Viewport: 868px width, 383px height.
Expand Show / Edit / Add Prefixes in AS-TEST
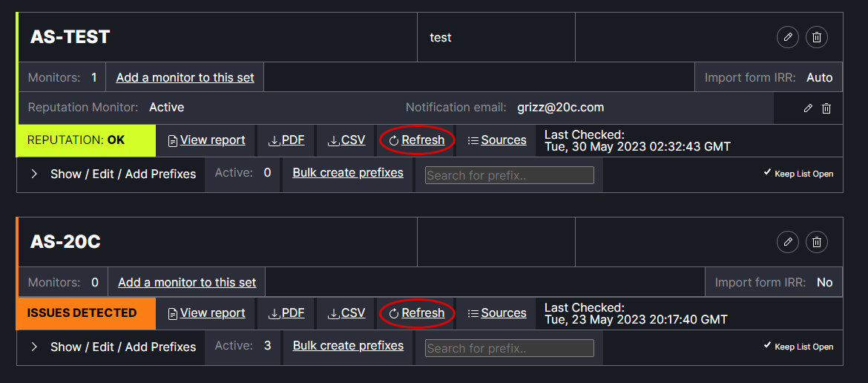pyautogui.click(x=114, y=174)
